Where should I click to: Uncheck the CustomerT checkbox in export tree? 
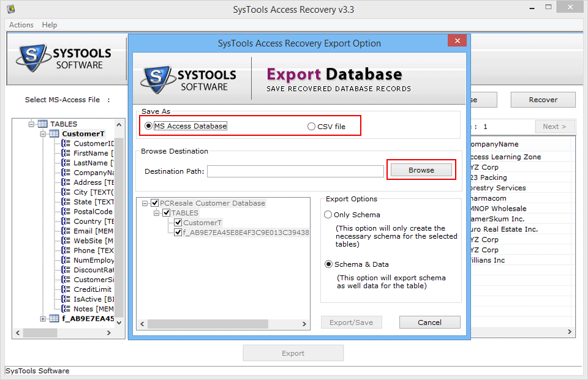coord(178,223)
